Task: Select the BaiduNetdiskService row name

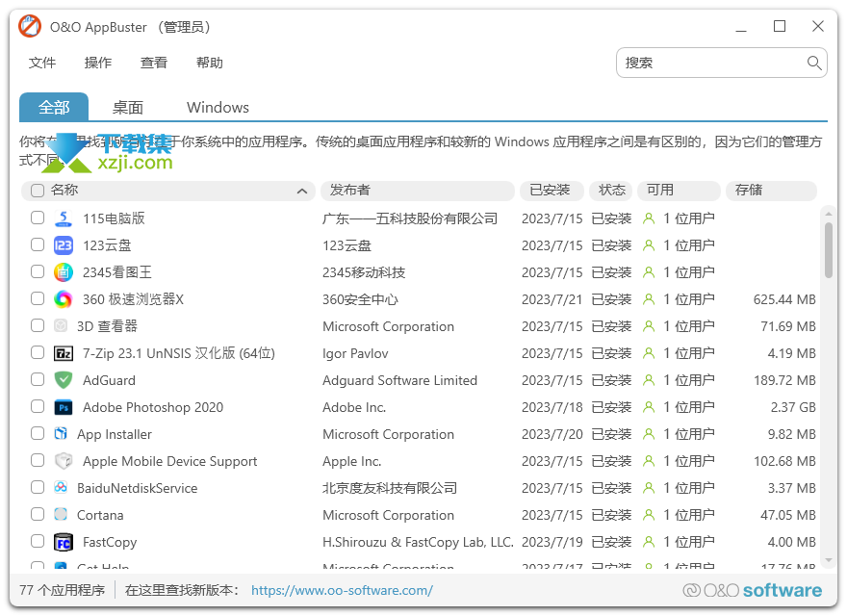Action: (x=138, y=488)
